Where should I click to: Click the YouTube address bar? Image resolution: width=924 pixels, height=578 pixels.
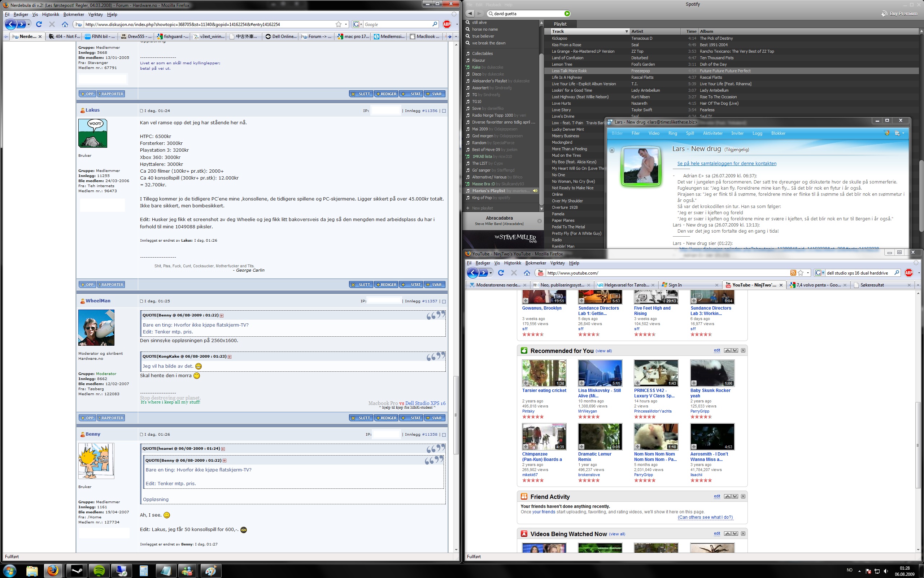click(666, 273)
